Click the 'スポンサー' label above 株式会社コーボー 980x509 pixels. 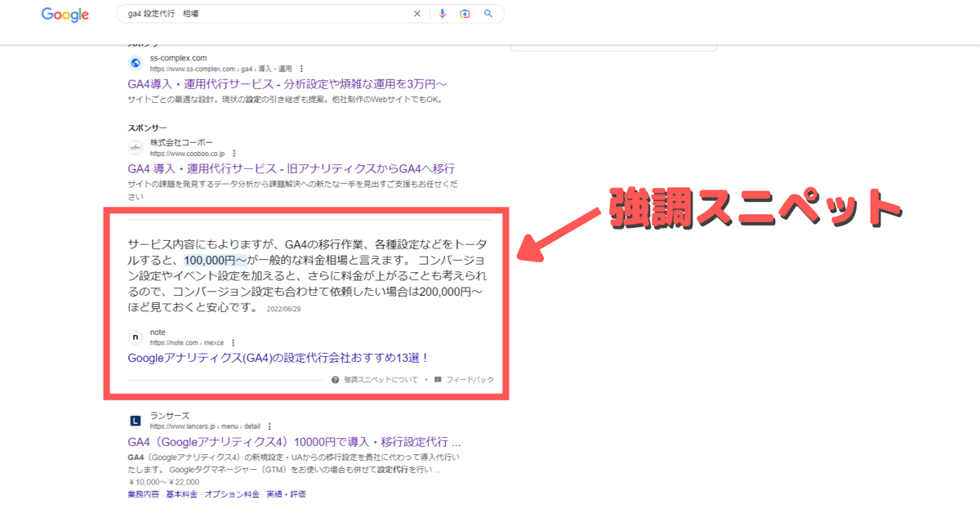(x=147, y=128)
